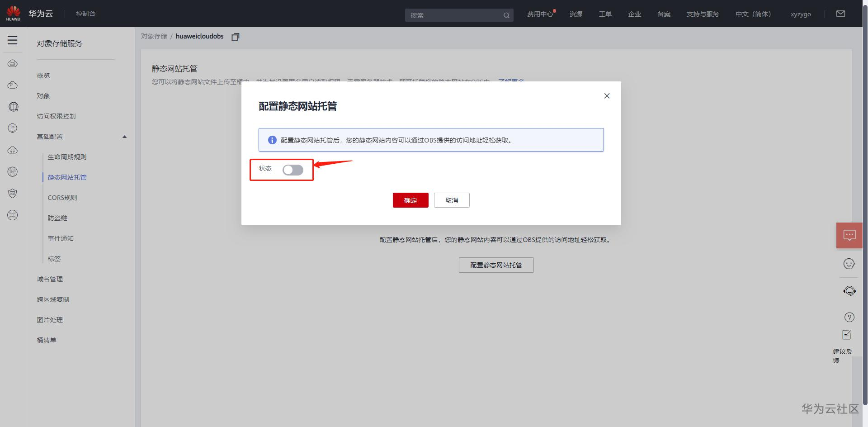Viewport: 868px width, 427px height.
Task: Open 访问权限控制 in sidebar
Action: (56, 116)
